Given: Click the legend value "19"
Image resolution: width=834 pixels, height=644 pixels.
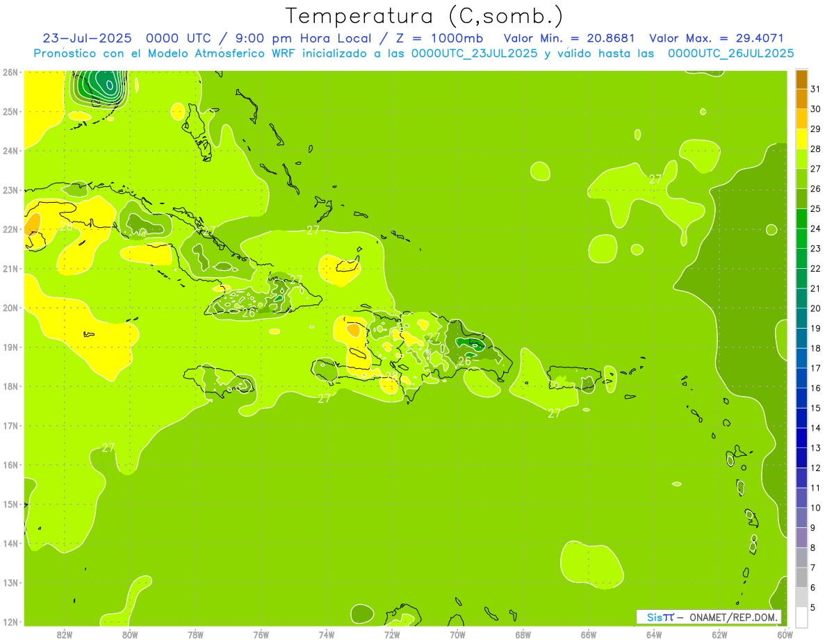Looking at the screenshot, I should (x=815, y=328).
